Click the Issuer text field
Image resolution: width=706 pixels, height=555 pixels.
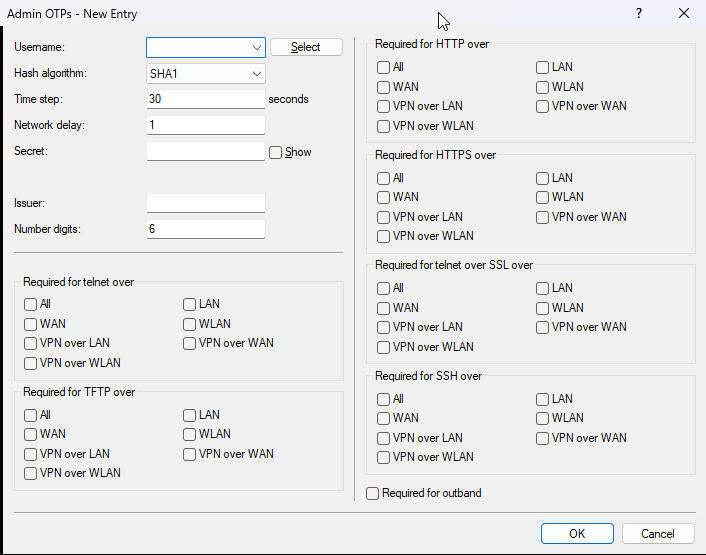pyautogui.click(x=205, y=203)
